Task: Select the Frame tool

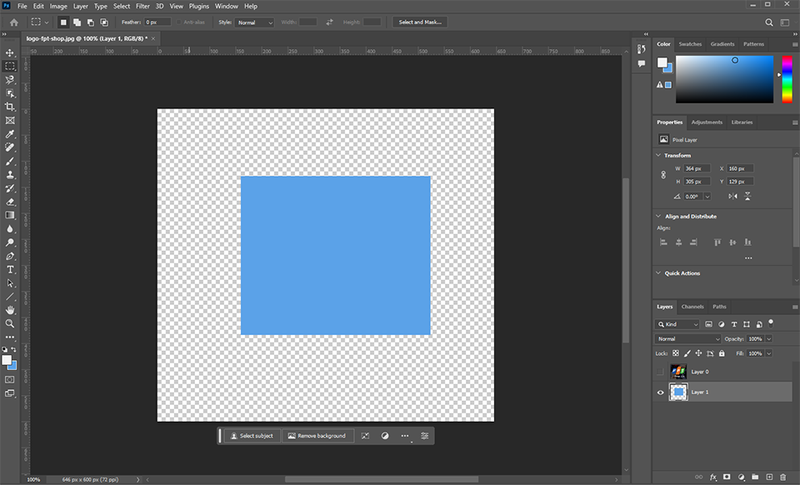Action: pos(10,120)
